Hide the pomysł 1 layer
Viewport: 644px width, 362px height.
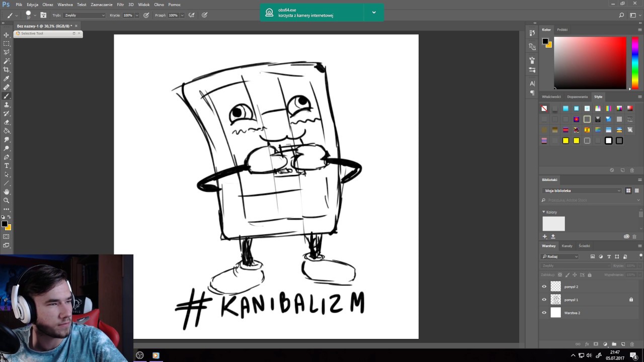point(544,300)
